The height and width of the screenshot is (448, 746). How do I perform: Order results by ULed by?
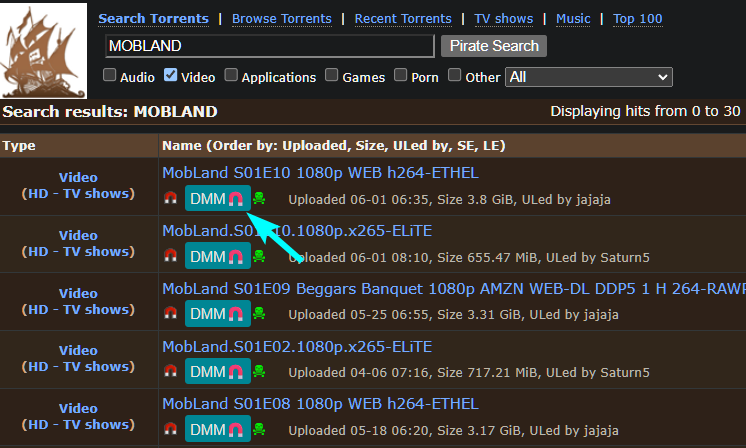pos(420,146)
